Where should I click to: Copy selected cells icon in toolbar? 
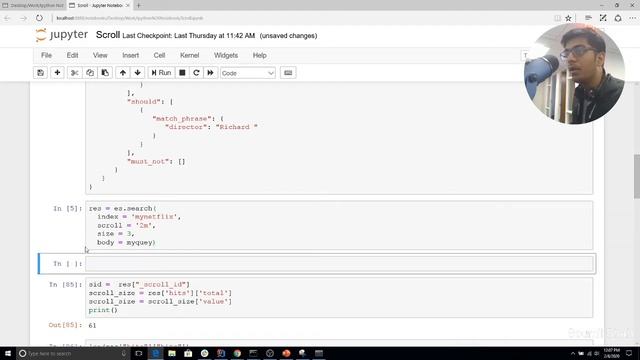[90, 73]
